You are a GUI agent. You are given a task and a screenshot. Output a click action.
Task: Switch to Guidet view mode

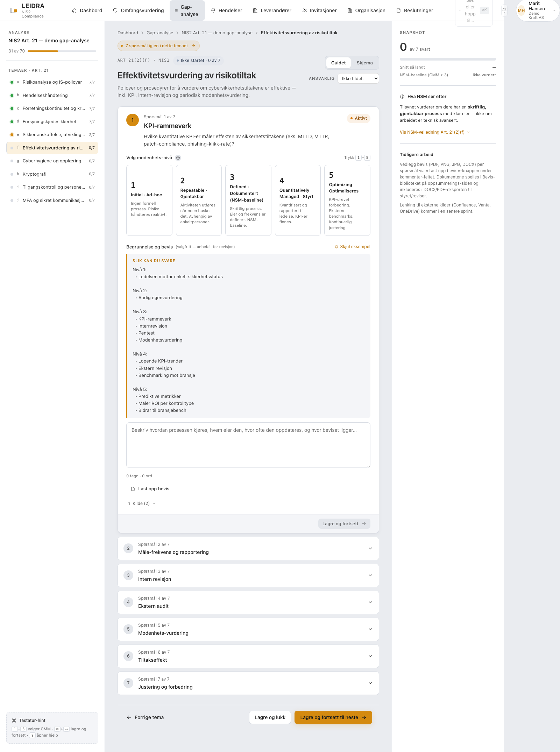(338, 63)
